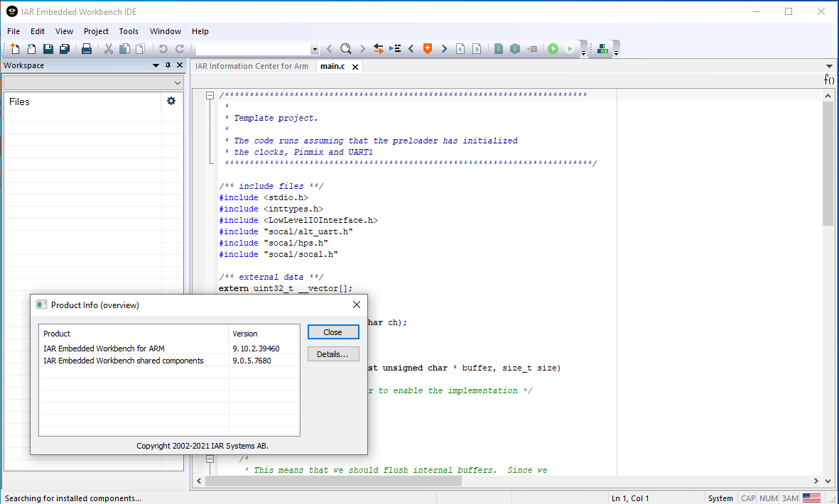Open the C-STAT toolbar options arrow
839x504 pixels.
617,53
